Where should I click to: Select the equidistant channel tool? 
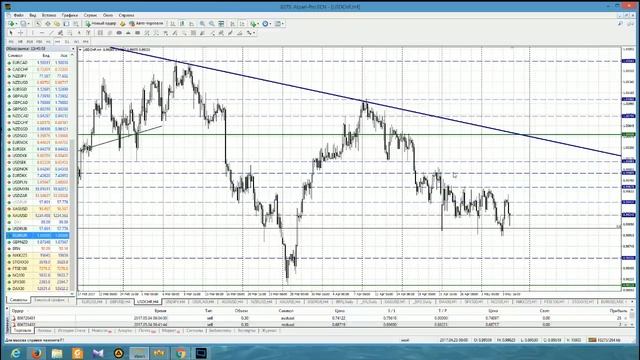pyautogui.click(x=60, y=33)
